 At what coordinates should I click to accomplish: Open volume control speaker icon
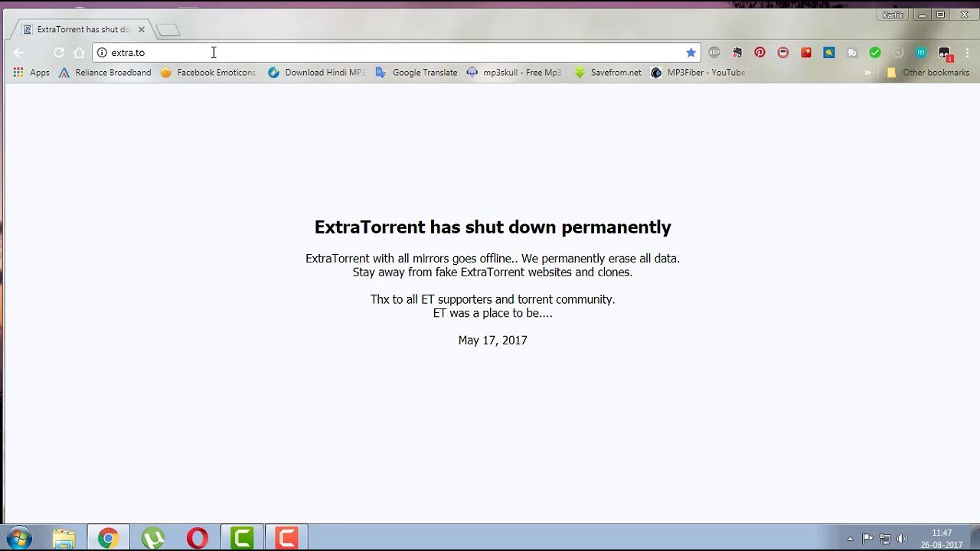click(902, 539)
